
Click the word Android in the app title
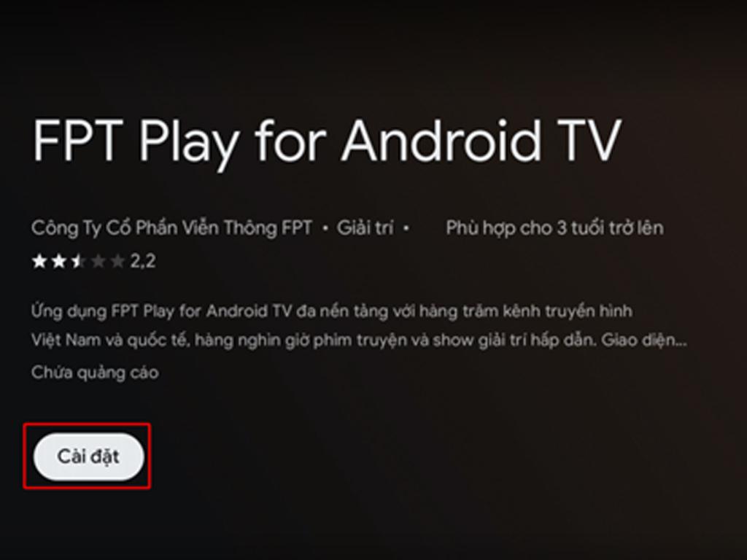[441, 141]
